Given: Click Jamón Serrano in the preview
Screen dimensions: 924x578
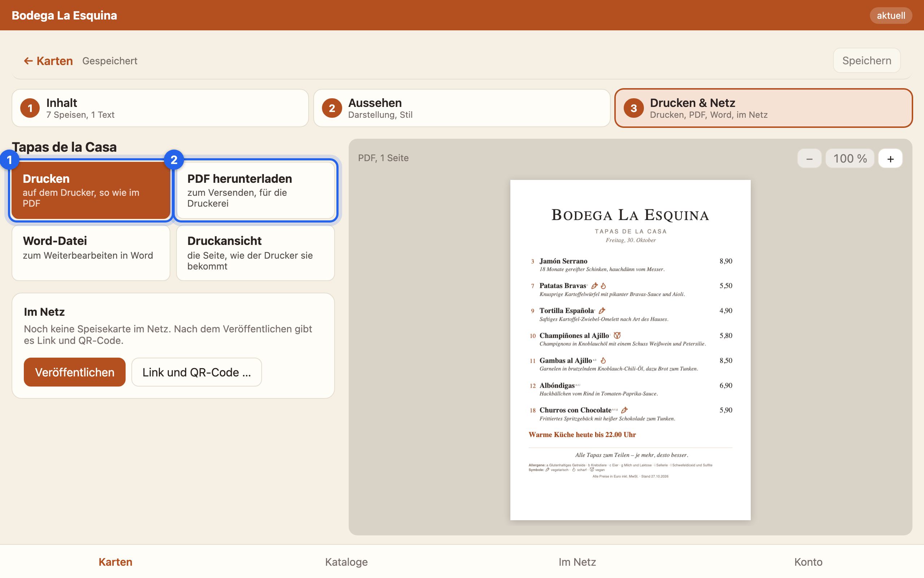Looking at the screenshot, I should click(x=563, y=261).
